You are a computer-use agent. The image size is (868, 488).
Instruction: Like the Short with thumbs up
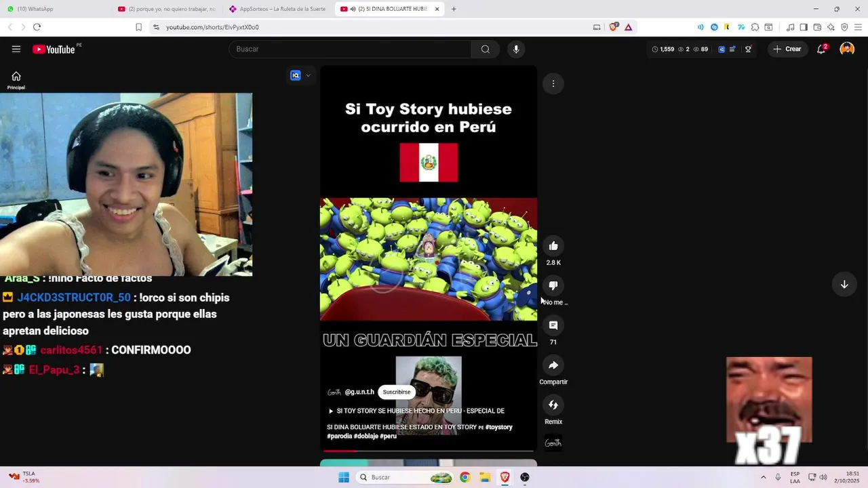(x=553, y=246)
